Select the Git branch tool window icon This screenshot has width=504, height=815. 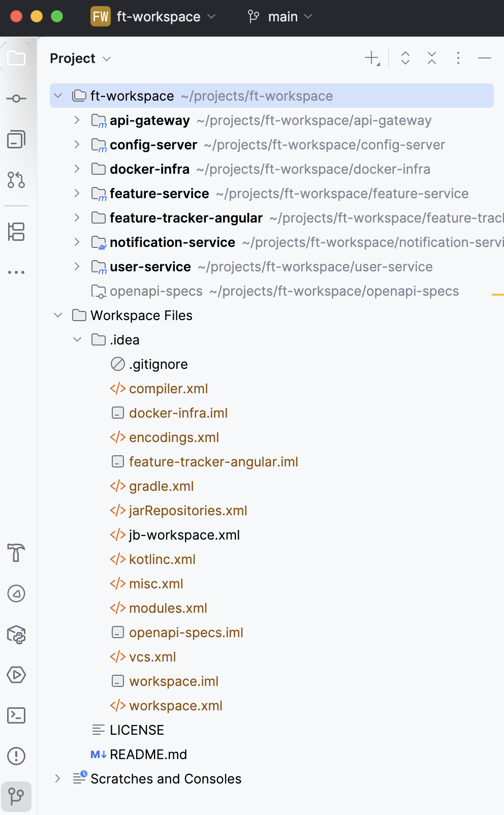click(x=16, y=797)
